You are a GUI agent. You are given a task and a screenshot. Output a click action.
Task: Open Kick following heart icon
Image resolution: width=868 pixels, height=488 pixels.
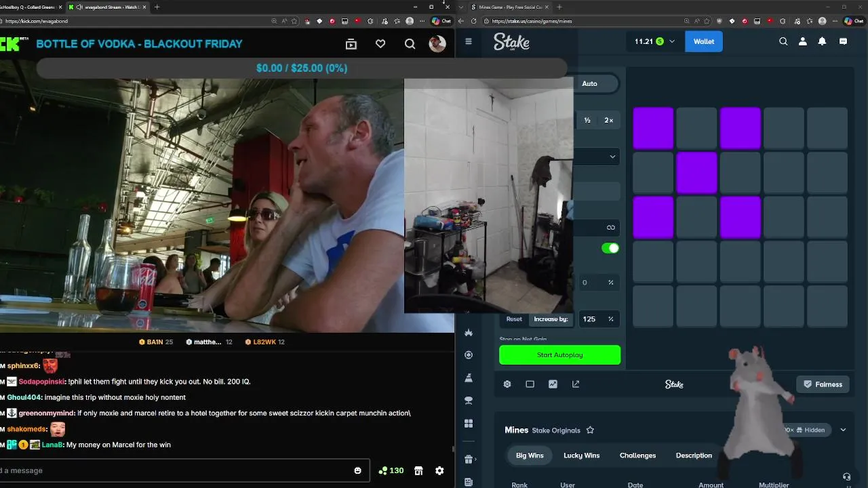pos(380,44)
